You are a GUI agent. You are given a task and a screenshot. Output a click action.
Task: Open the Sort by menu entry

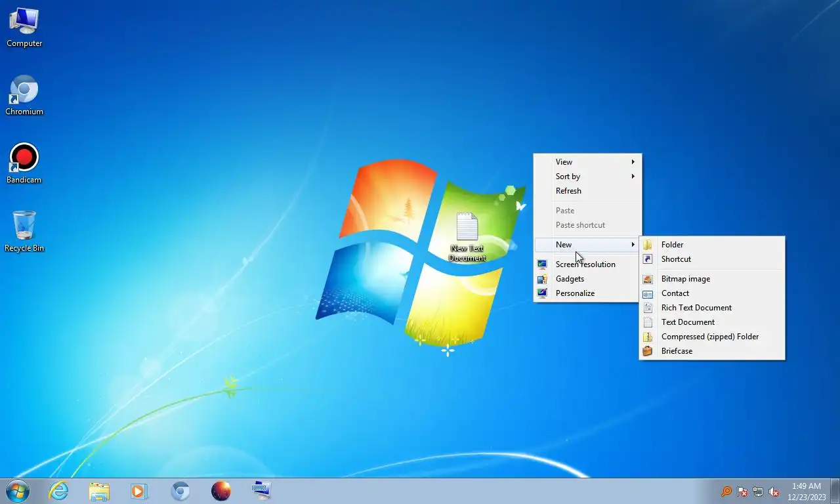tap(587, 177)
